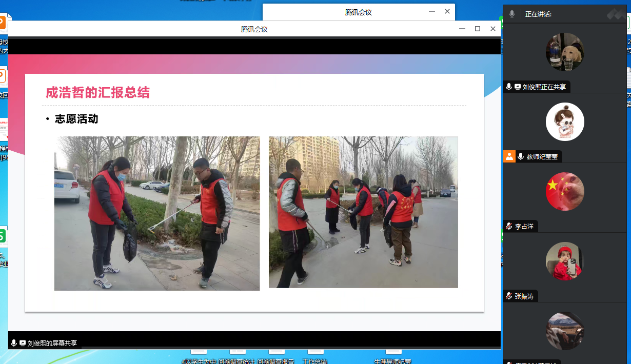Click the microphone icon beside 正在讲话
Screen dimensions: 631x364
click(x=512, y=14)
